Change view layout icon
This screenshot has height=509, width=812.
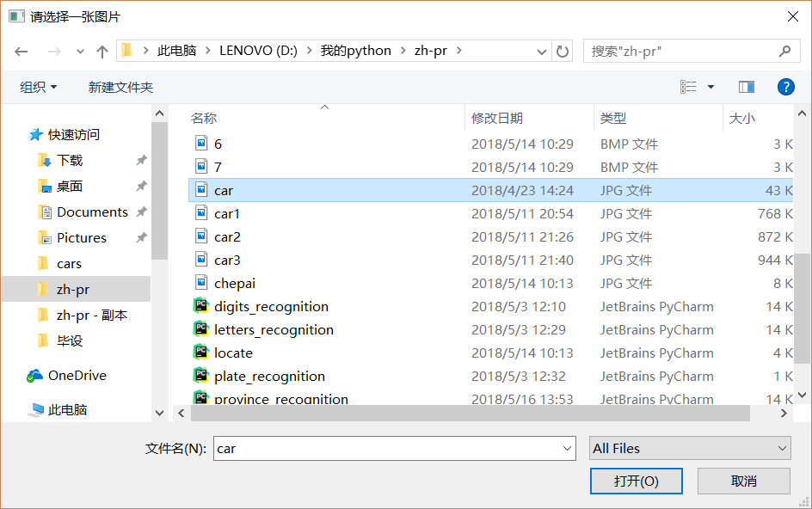click(688, 87)
